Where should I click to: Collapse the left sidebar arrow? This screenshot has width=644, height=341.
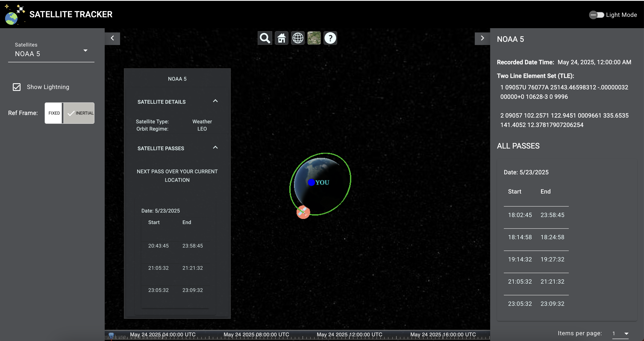point(112,38)
